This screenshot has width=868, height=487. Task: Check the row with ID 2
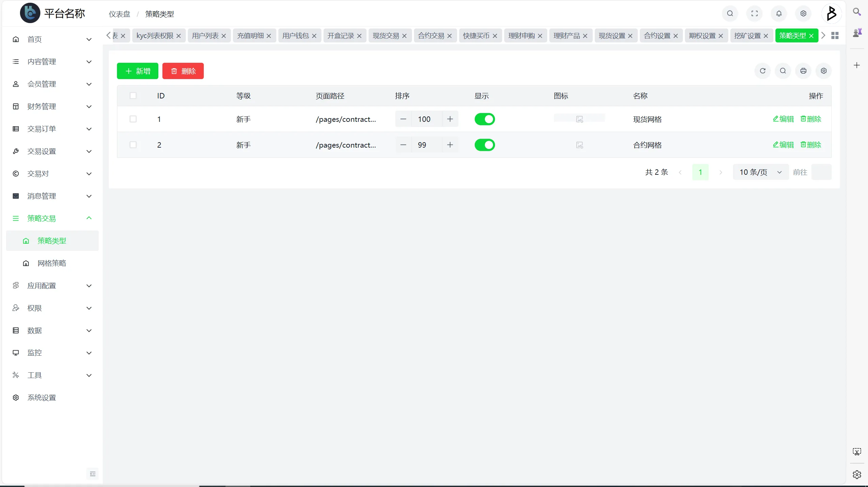pyautogui.click(x=133, y=145)
